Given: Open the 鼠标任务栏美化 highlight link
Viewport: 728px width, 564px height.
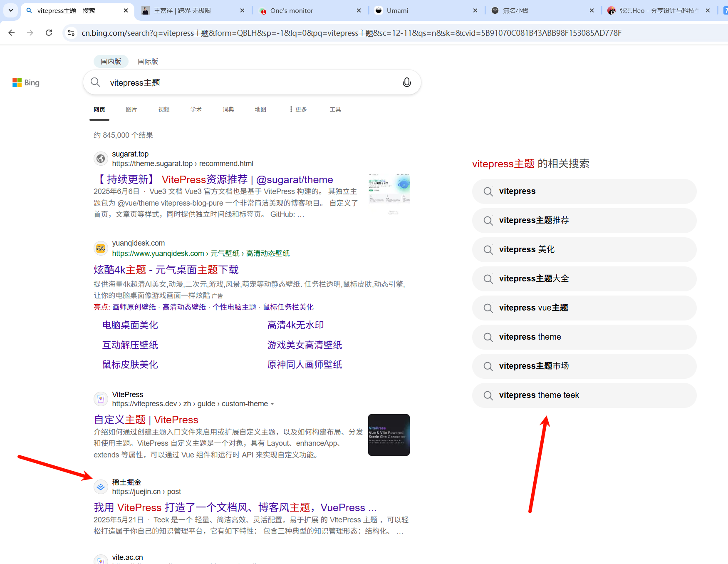Looking at the screenshot, I should (288, 307).
